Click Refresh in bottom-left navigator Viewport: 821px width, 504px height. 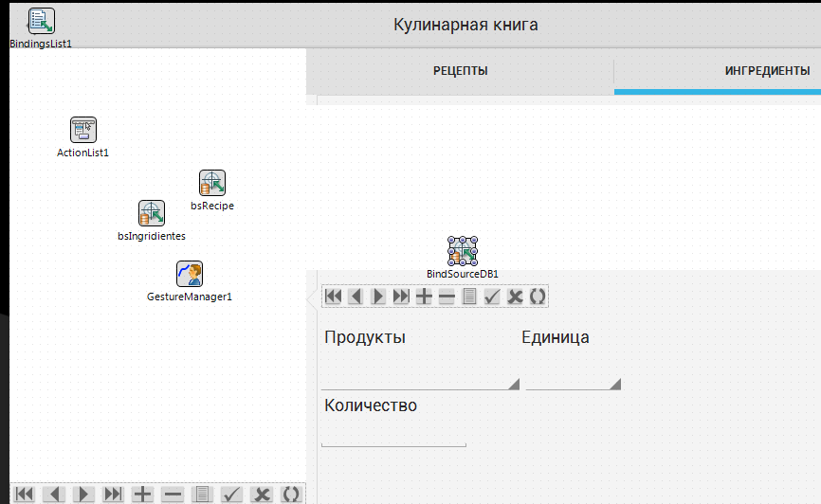click(x=291, y=494)
